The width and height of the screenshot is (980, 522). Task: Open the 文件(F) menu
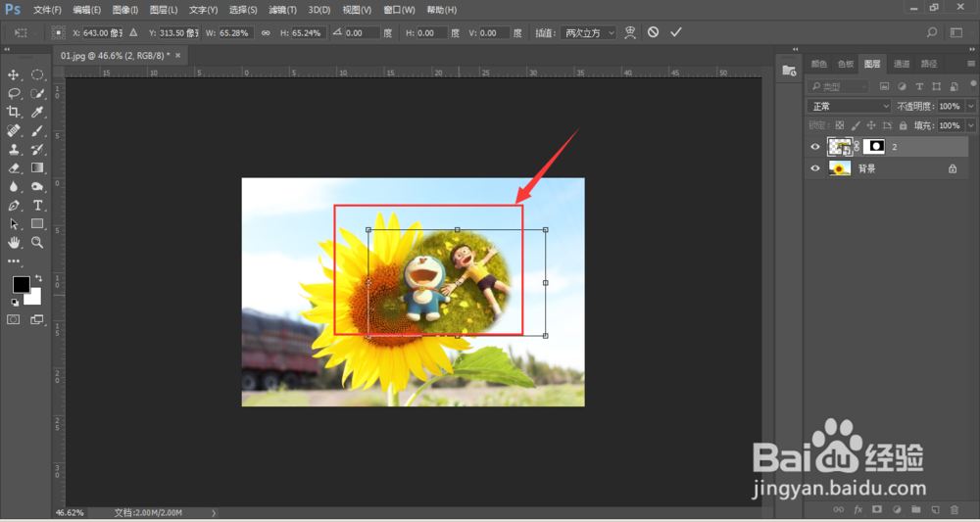[47, 10]
